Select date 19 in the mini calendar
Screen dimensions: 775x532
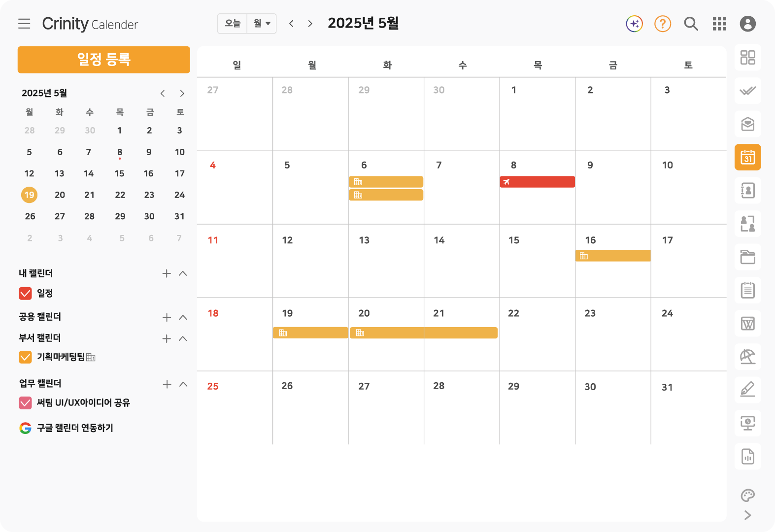30,195
